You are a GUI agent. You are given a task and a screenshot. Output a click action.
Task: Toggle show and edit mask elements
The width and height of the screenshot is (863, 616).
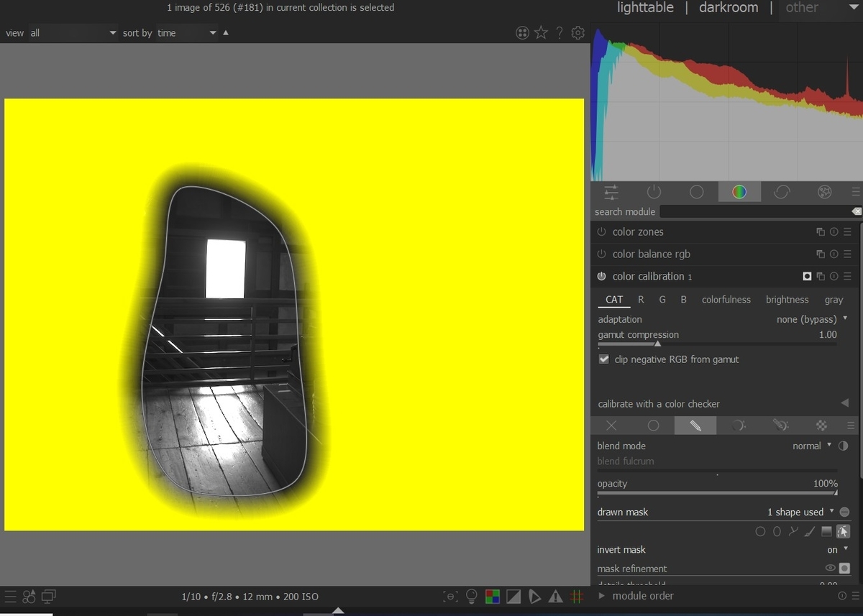[843, 532]
